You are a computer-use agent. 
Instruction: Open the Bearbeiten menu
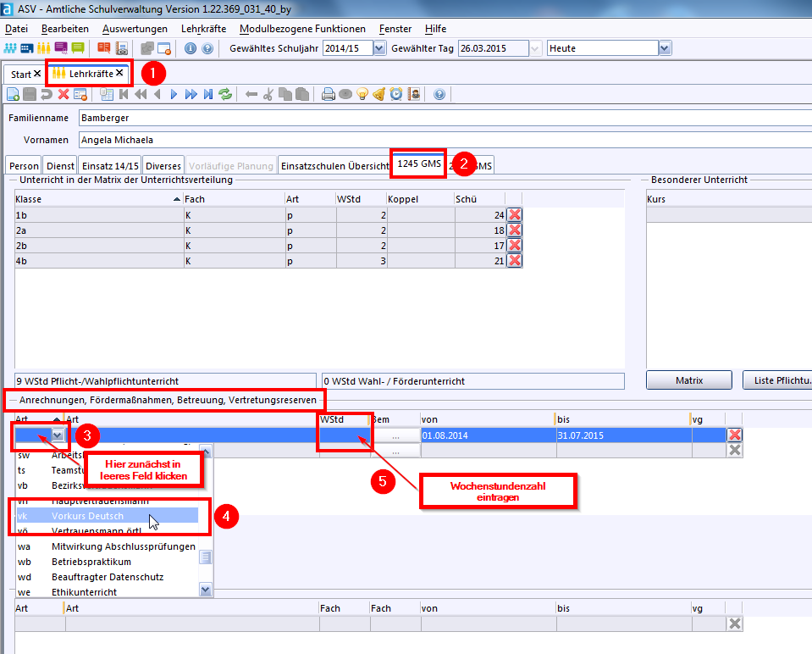pyautogui.click(x=64, y=29)
